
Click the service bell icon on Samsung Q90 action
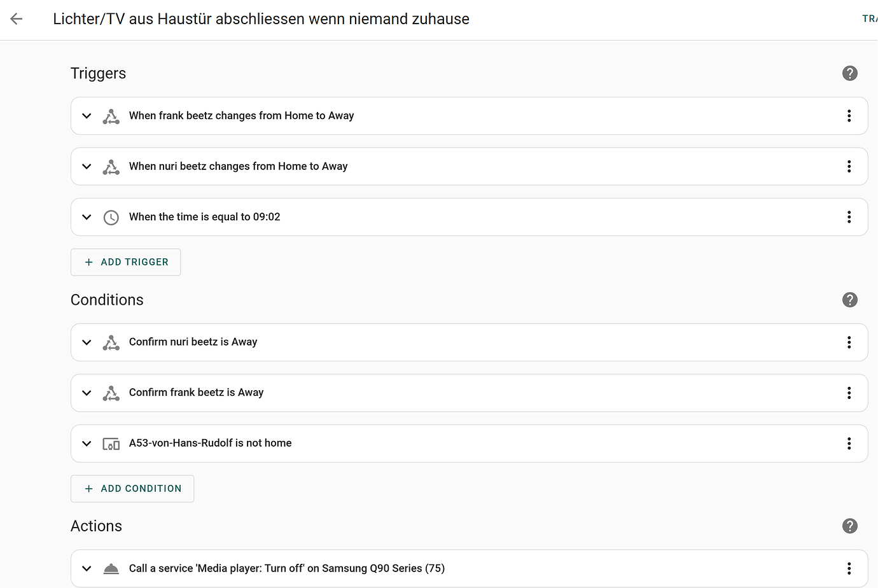tap(111, 568)
